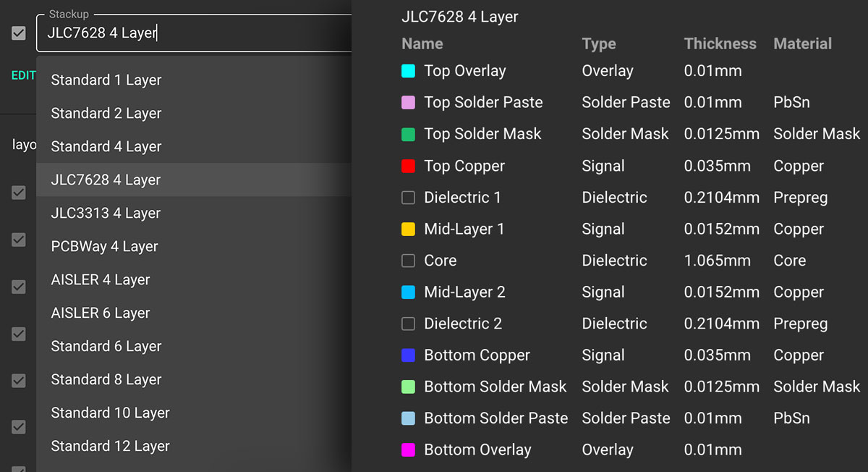Choose Standard 12 Layer stackup

[x=110, y=447]
